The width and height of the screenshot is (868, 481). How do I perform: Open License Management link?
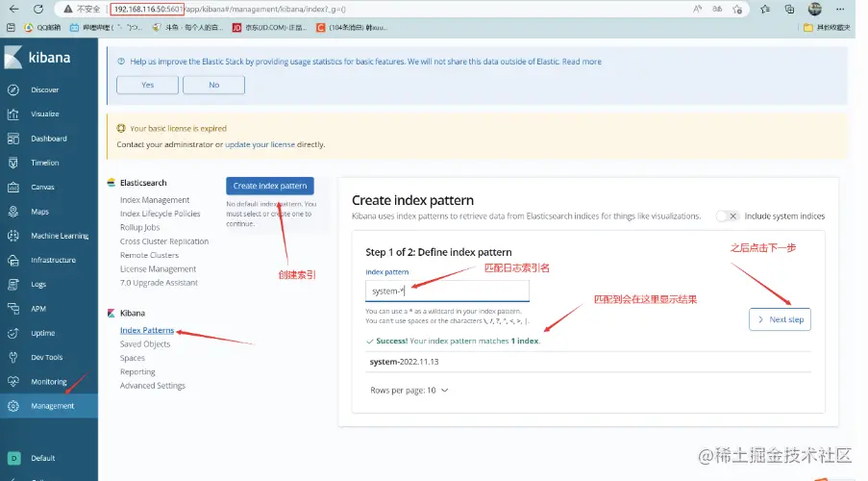click(x=158, y=269)
